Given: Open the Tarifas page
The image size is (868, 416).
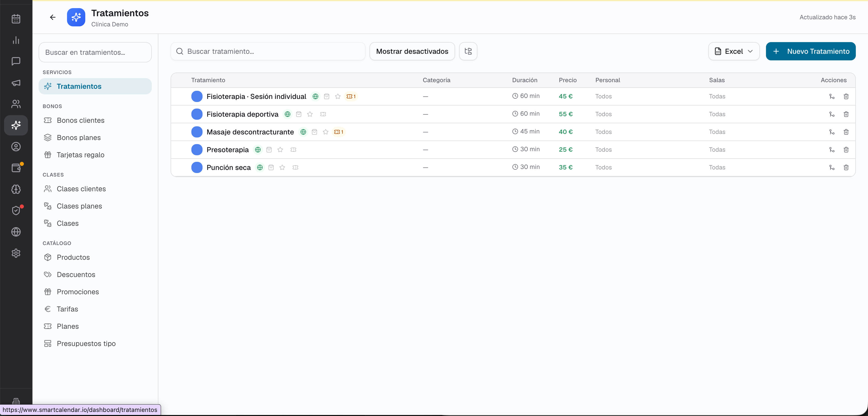Looking at the screenshot, I should [95, 309].
